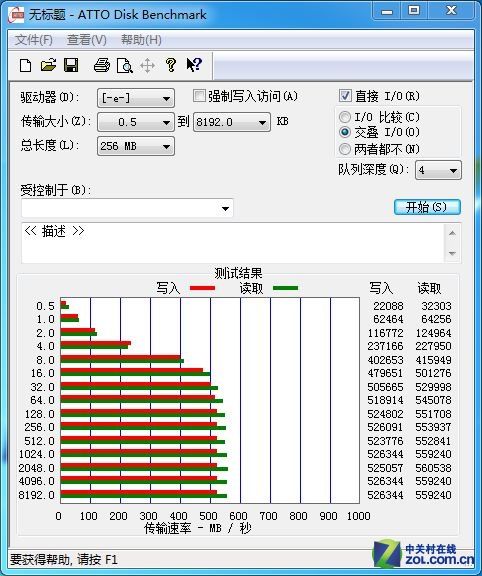Click the 开始(S) start button
Screen dimensions: 482x576
(x=427, y=207)
